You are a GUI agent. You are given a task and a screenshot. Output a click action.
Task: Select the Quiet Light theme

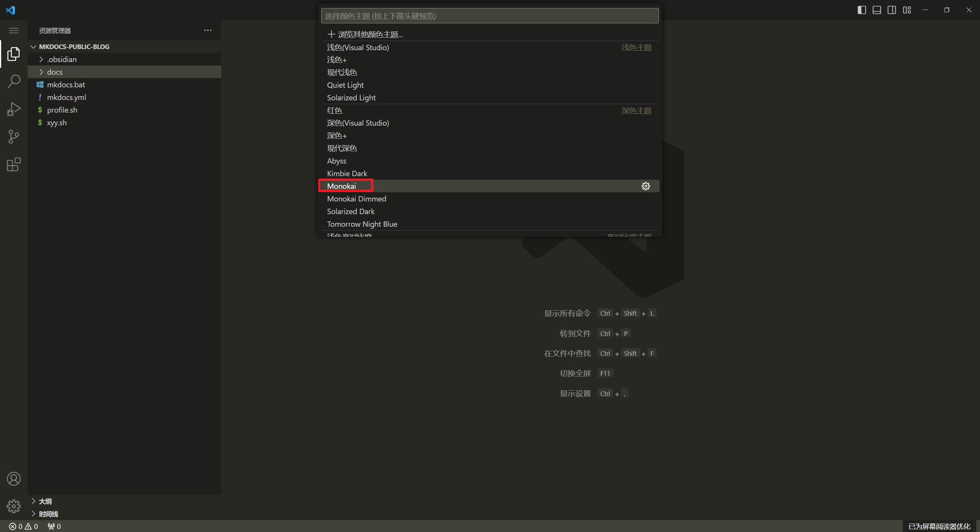click(490, 85)
